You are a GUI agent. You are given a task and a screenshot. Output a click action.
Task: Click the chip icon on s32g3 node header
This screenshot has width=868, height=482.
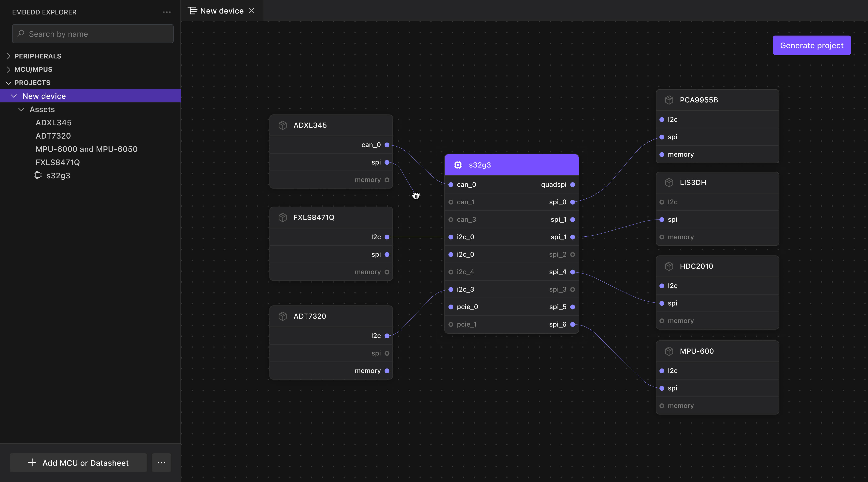(x=458, y=165)
